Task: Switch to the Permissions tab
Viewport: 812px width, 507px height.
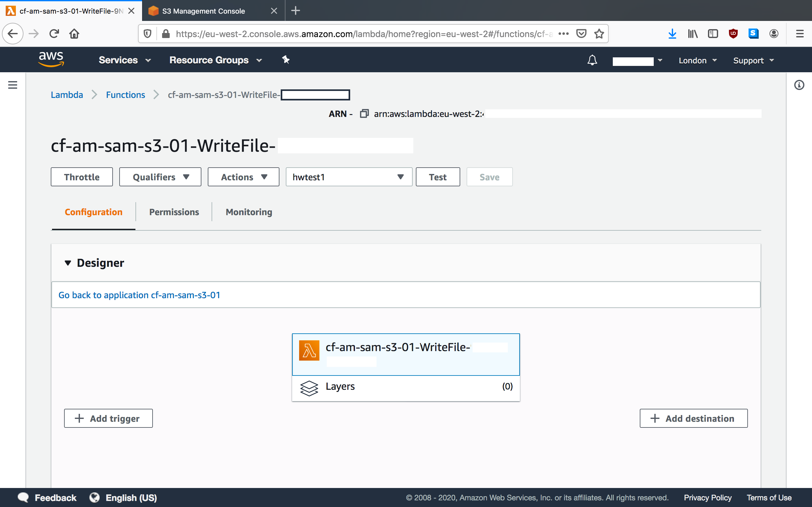Action: 174,212
